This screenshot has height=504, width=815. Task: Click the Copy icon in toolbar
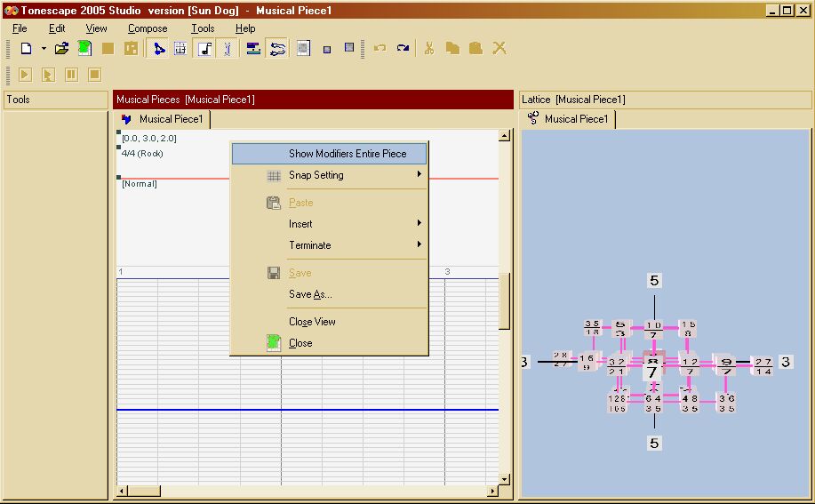pos(452,48)
